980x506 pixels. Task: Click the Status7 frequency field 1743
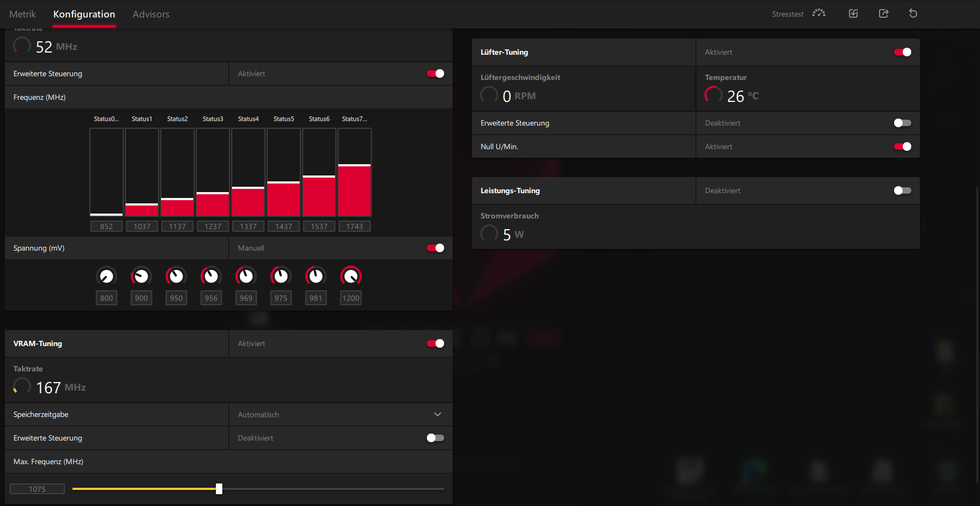coord(354,226)
